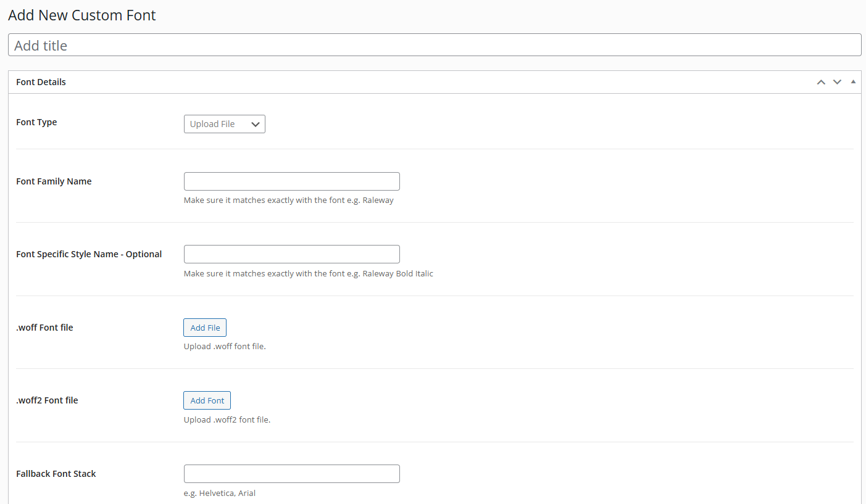The width and height of the screenshot is (866, 504).
Task: Click the Font Family Name label
Action: 54,181
